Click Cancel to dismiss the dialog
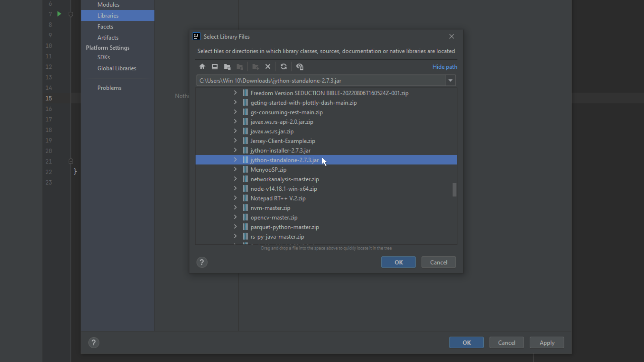Image resolution: width=644 pixels, height=362 pixels. 438,262
